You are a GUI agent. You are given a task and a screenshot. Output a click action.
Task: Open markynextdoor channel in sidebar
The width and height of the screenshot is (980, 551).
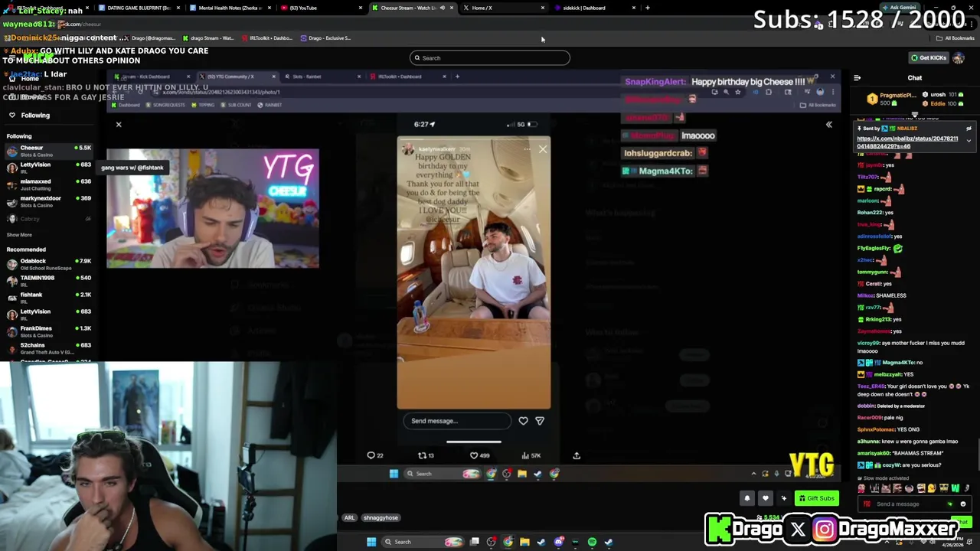click(48, 201)
